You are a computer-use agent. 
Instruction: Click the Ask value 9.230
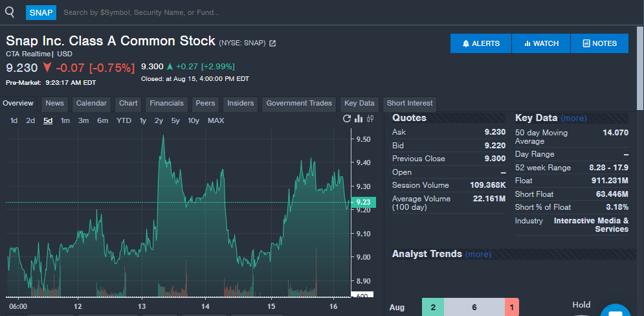pyautogui.click(x=495, y=132)
